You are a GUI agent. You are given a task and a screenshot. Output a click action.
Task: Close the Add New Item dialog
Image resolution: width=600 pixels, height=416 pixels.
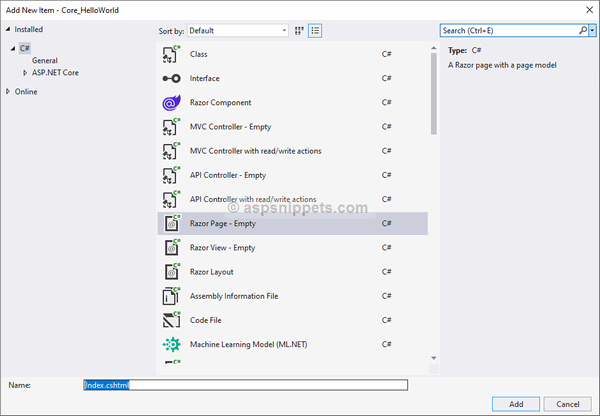(x=589, y=10)
